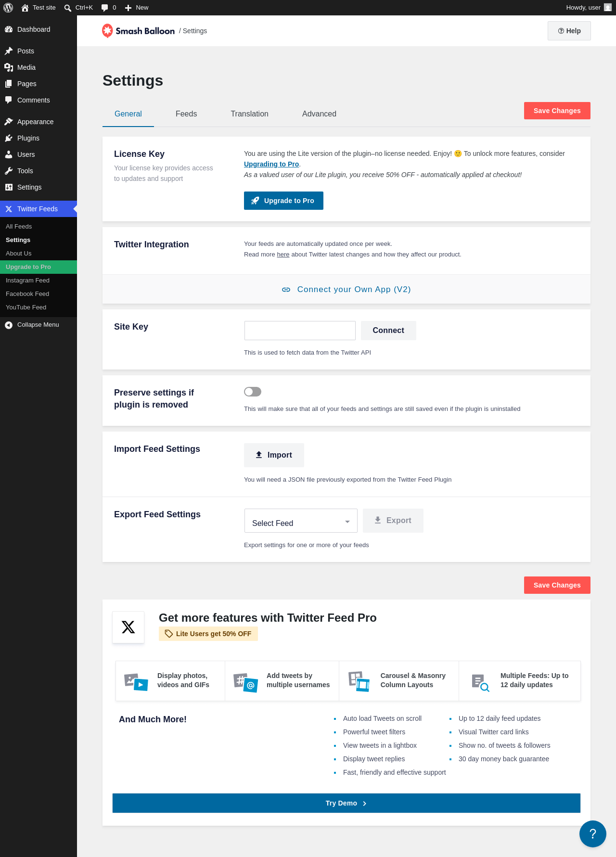
Task: Click 'Visual Twitter card links' list item
Action: click(x=494, y=732)
